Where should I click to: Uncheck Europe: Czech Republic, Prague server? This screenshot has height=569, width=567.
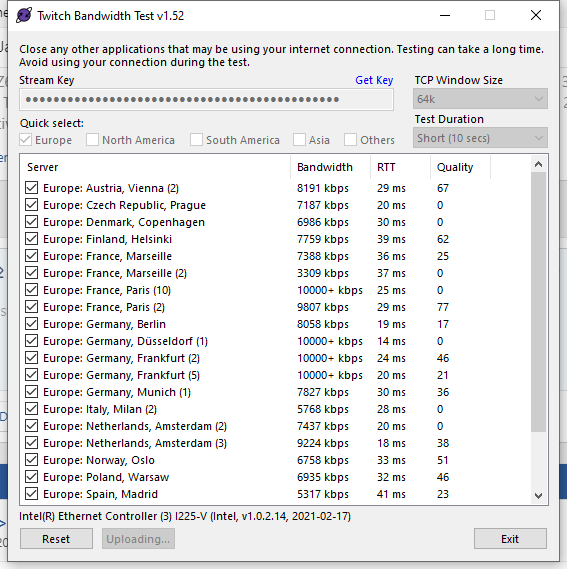pos(32,205)
